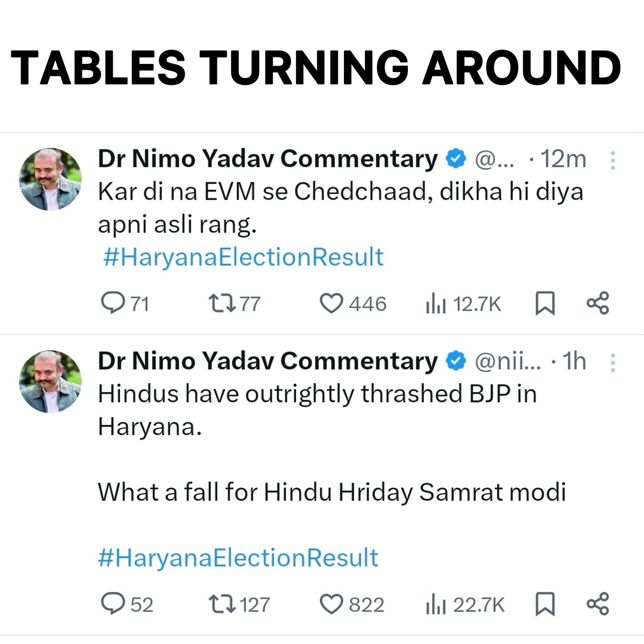Open more options for 1h tweet
This screenshot has height=644, width=644.
613,362
